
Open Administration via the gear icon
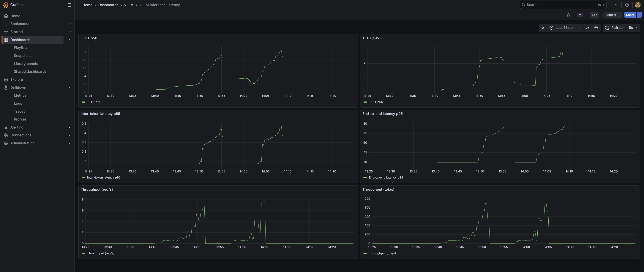coord(6,143)
